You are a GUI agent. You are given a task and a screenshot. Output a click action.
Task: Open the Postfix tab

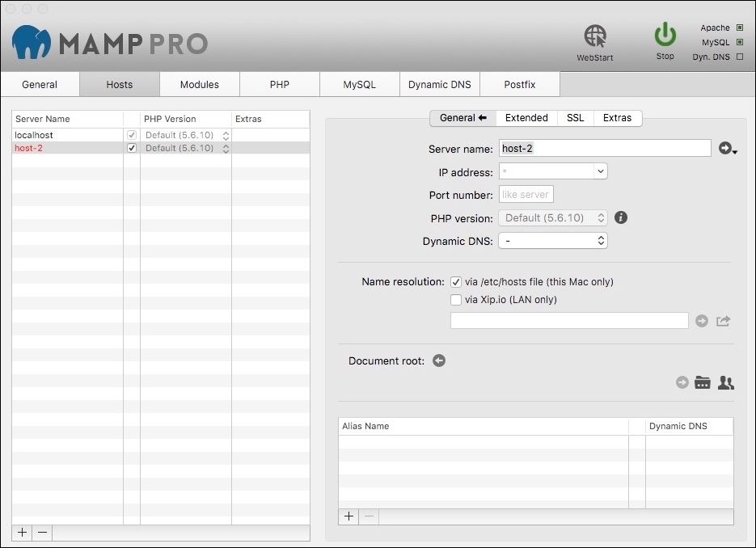pos(520,84)
